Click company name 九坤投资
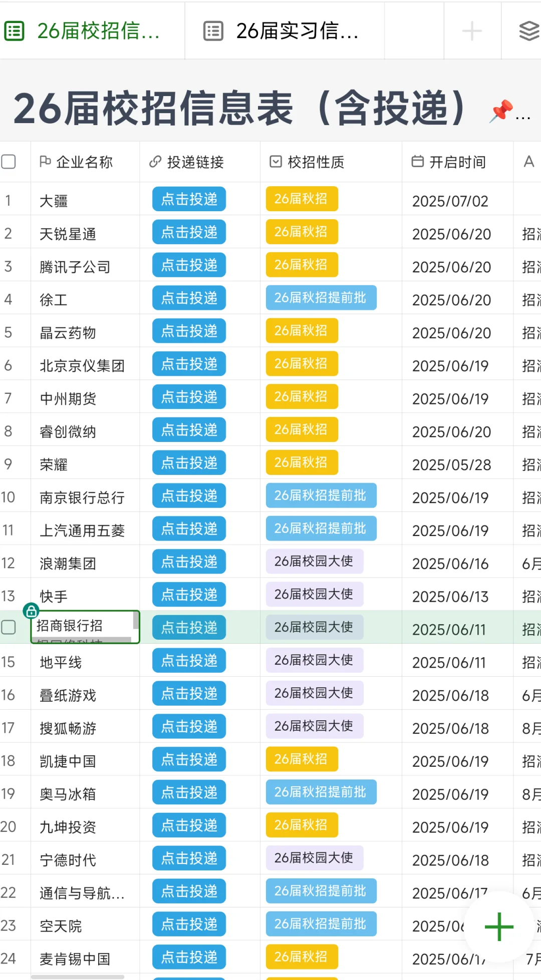Screen dimensions: 541x980 pyautogui.click(x=68, y=827)
